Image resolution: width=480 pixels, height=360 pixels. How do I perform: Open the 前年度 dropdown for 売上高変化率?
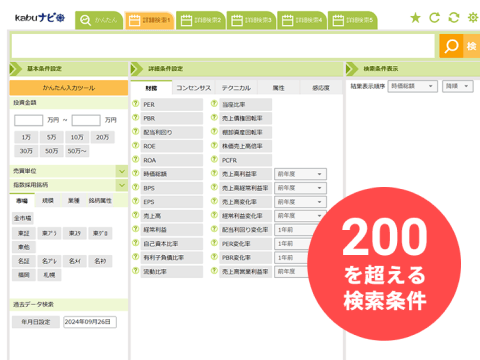300,202
